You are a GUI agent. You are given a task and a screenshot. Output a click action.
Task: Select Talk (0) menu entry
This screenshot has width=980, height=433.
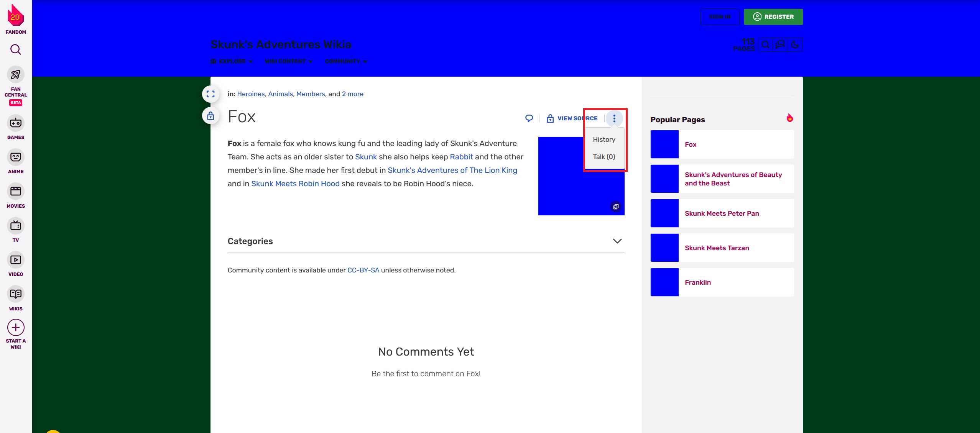tap(604, 157)
